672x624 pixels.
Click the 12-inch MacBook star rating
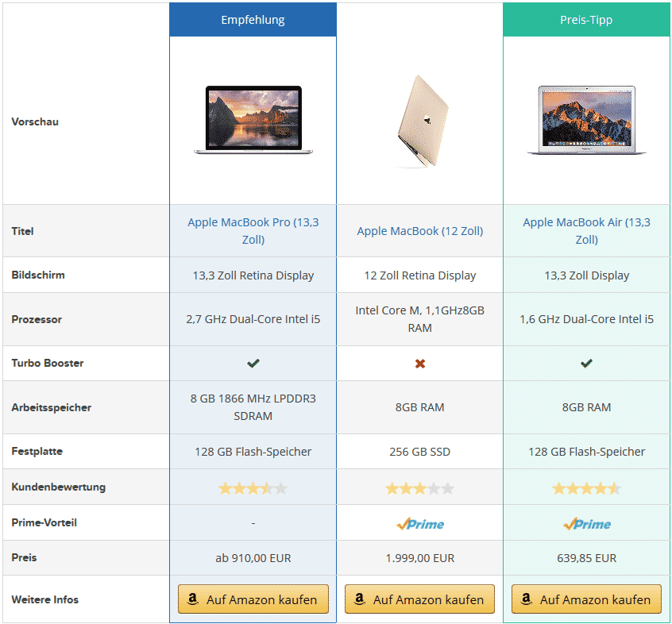tap(420, 488)
